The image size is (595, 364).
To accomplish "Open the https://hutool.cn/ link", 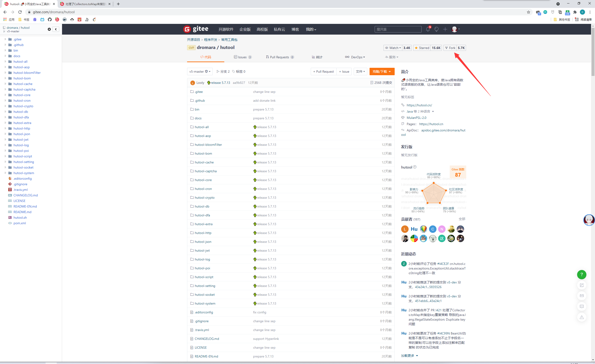I will pos(419,105).
